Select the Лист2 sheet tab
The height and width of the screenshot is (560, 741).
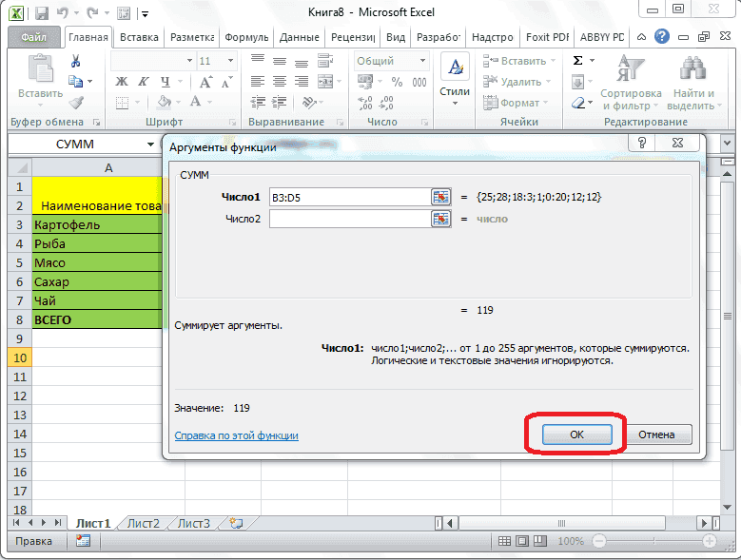pos(144,523)
